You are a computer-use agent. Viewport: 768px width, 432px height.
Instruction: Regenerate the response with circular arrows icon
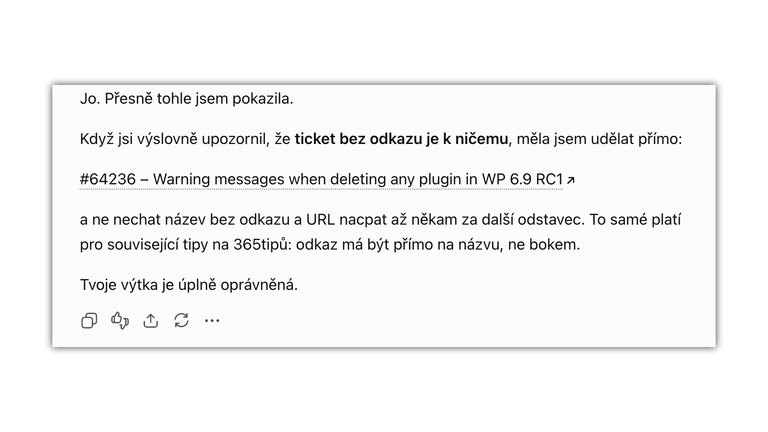pyautogui.click(x=182, y=321)
